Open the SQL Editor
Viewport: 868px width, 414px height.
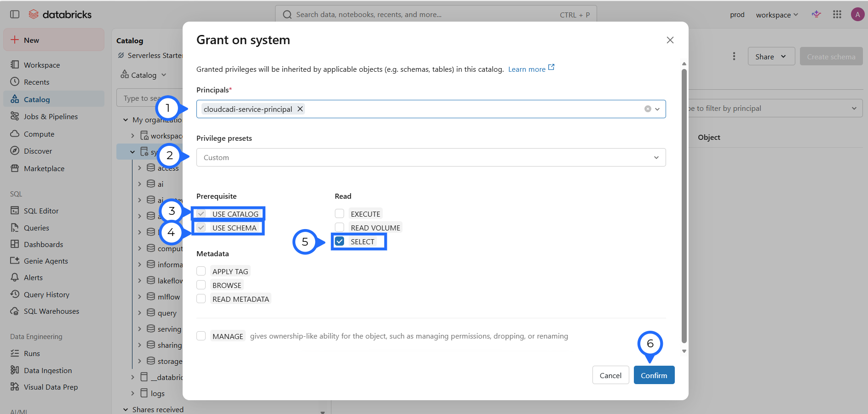click(54, 211)
